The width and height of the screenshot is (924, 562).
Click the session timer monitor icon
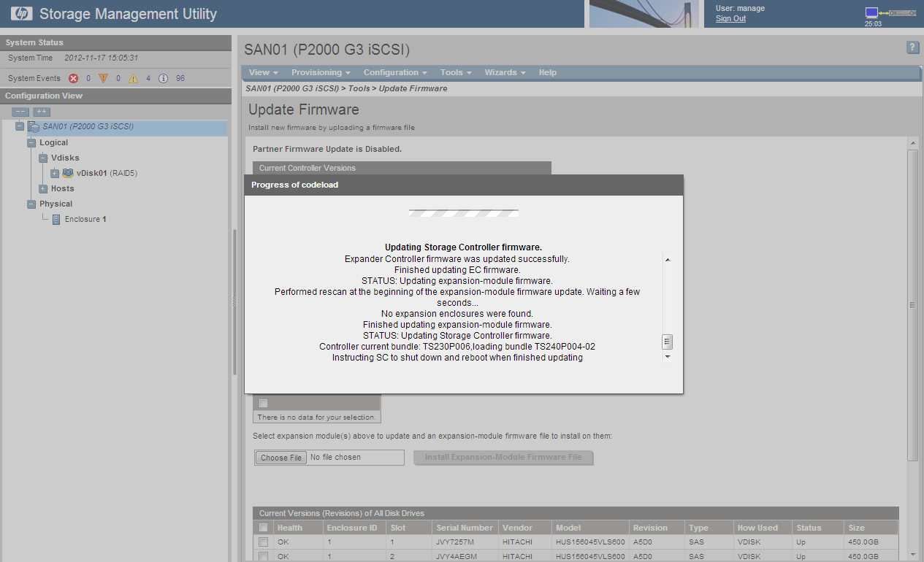coord(871,12)
